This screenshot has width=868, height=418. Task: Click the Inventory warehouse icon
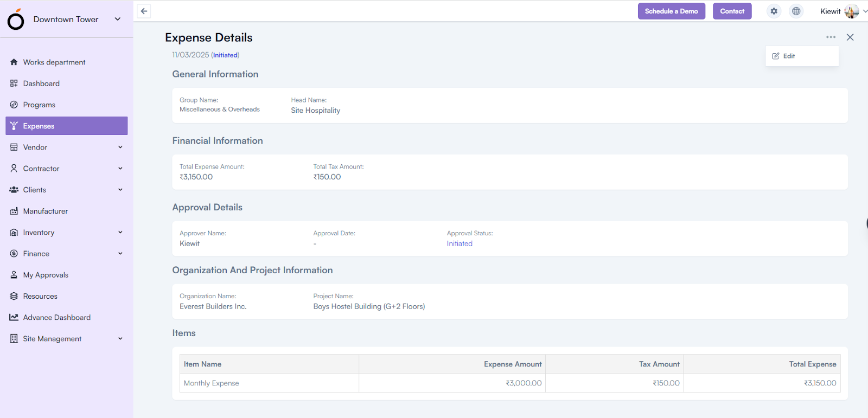[14, 232]
